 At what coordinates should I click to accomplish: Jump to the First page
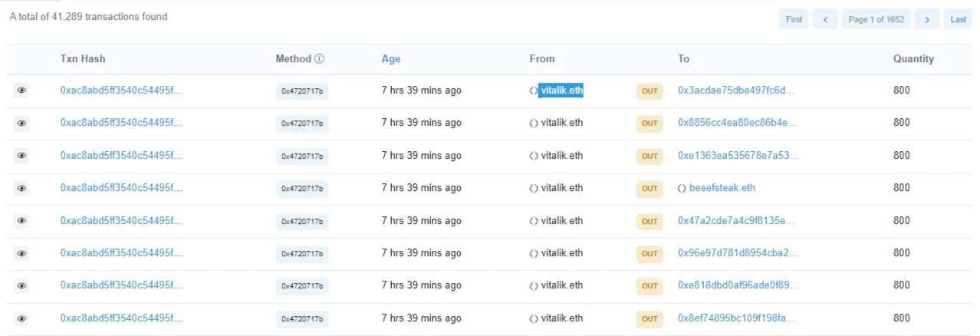click(794, 20)
